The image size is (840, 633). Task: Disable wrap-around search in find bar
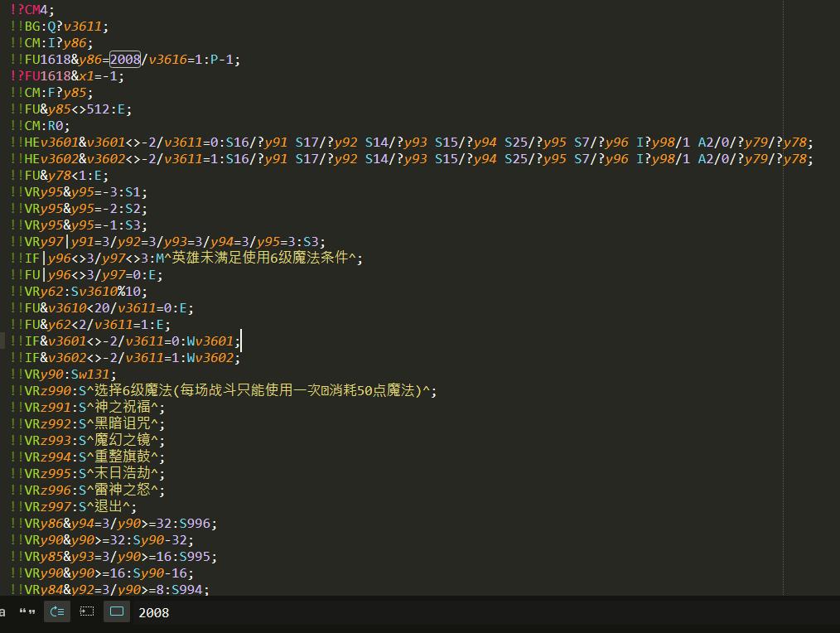click(57, 612)
